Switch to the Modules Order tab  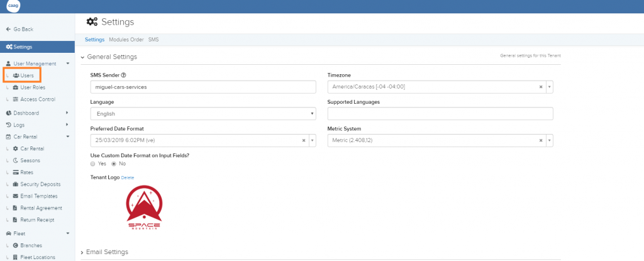126,40
